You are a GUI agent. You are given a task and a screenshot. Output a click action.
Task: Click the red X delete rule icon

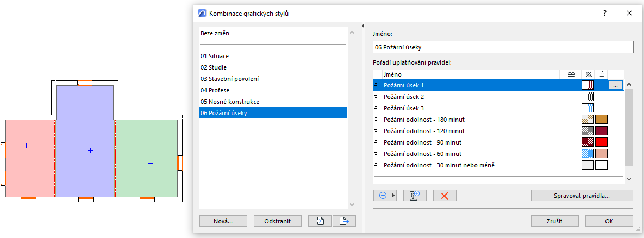point(445,196)
